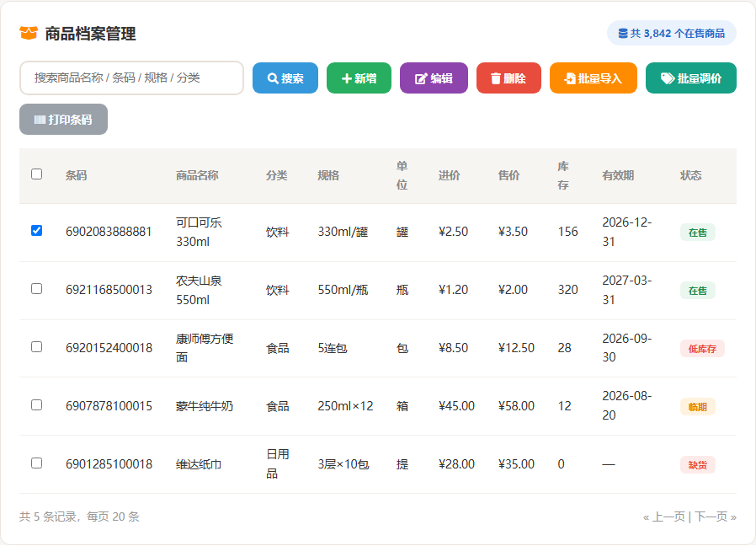Click the pencil icon on 编辑 button

click(421, 78)
